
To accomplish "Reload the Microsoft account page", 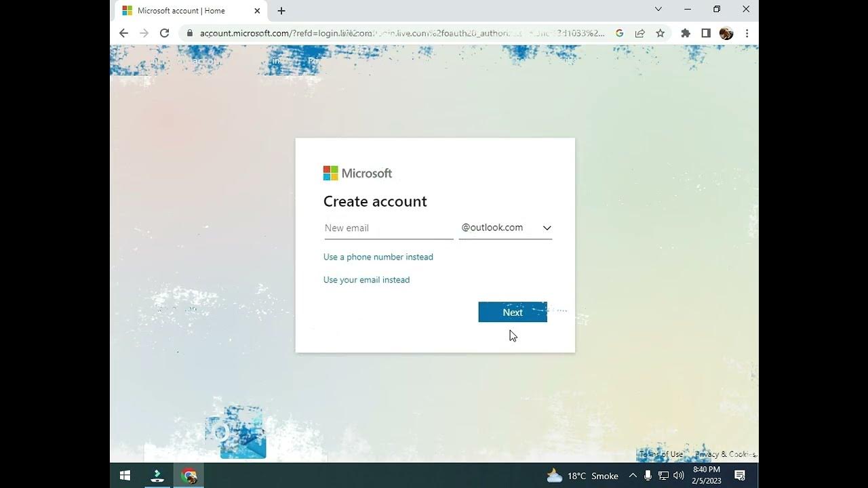I will tap(164, 33).
